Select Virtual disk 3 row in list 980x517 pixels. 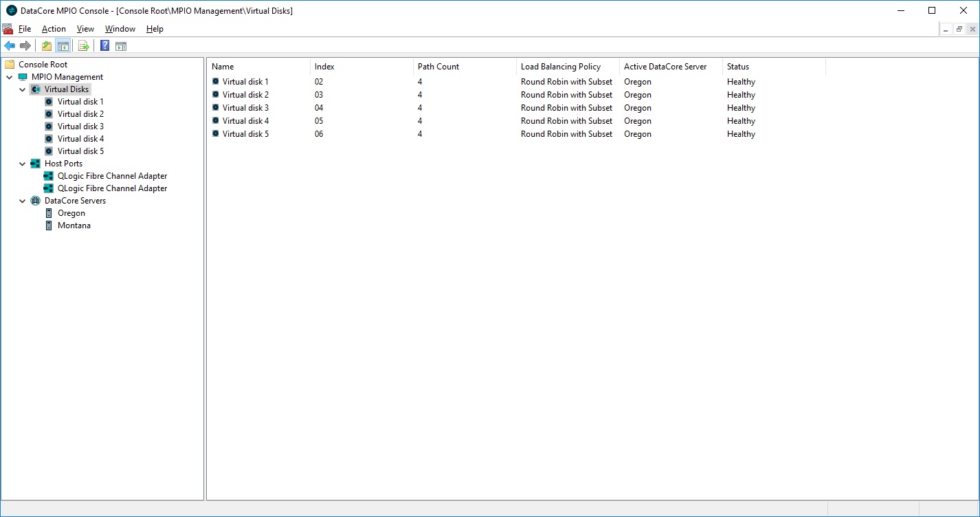(x=245, y=108)
